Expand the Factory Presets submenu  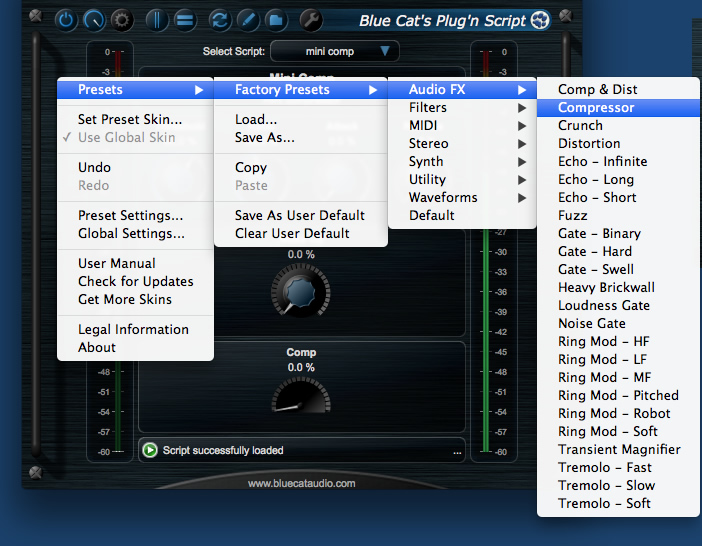point(301,90)
